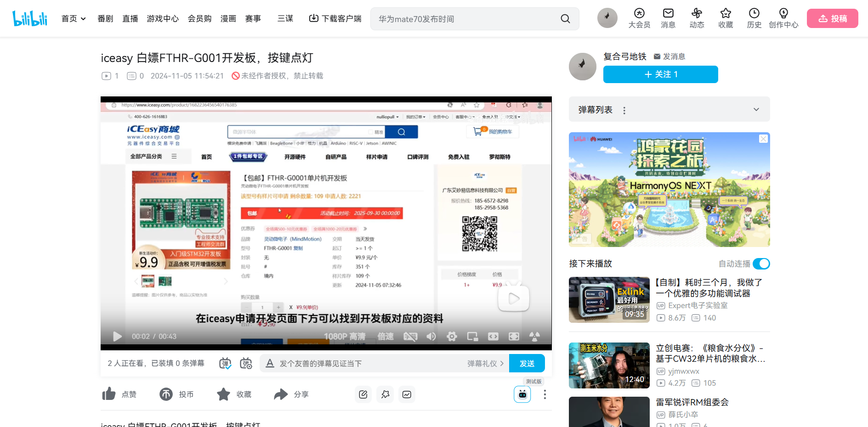Screen dimensions: 868x427
Task: Open the 首页 dropdown in top navigation
Action: 74,19
